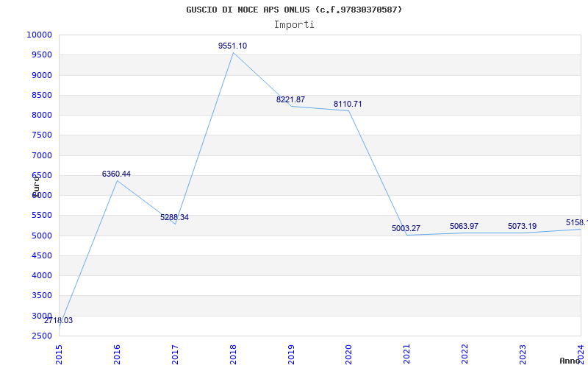Click the 2023 x-axis year label
The height and width of the screenshot is (368, 588).
point(523,354)
